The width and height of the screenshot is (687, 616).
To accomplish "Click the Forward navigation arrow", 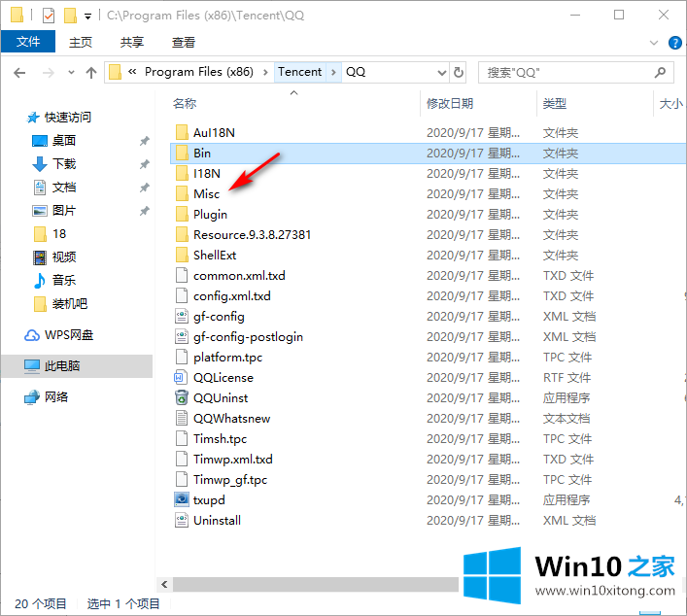I will [x=49, y=72].
